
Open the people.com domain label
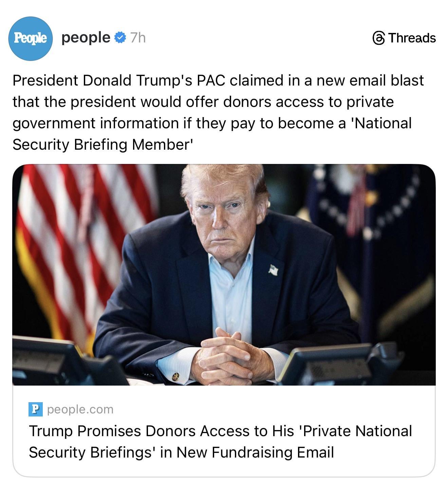tap(80, 409)
